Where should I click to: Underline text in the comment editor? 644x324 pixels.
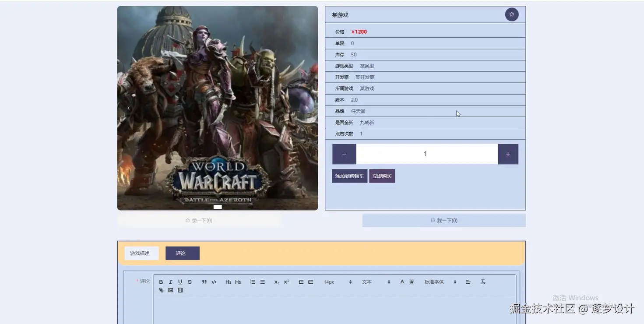pos(180,282)
